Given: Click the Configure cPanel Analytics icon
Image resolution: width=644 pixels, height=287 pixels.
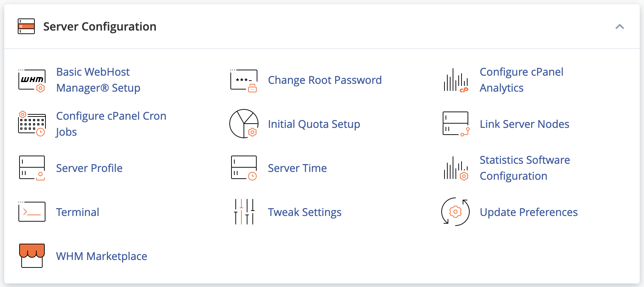Looking at the screenshot, I should pyautogui.click(x=456, y=80).
